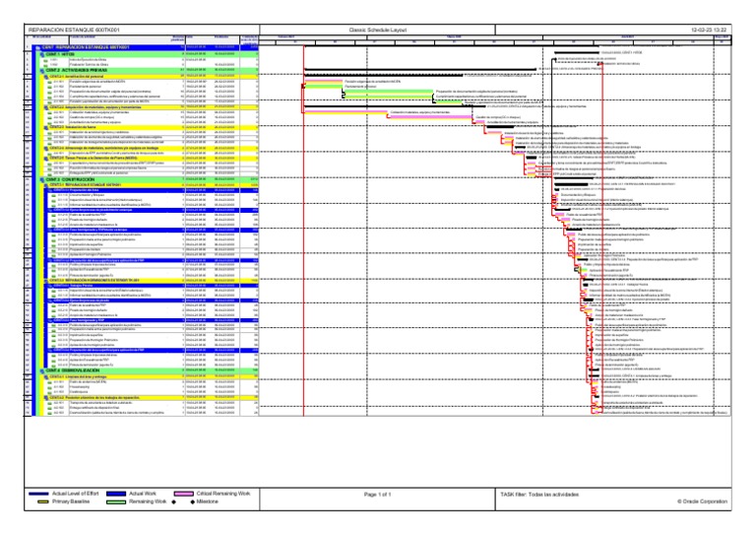756x535 pixels.
Task: Click the Reclutamiento personal activity icon
Action: click(49, 87)
